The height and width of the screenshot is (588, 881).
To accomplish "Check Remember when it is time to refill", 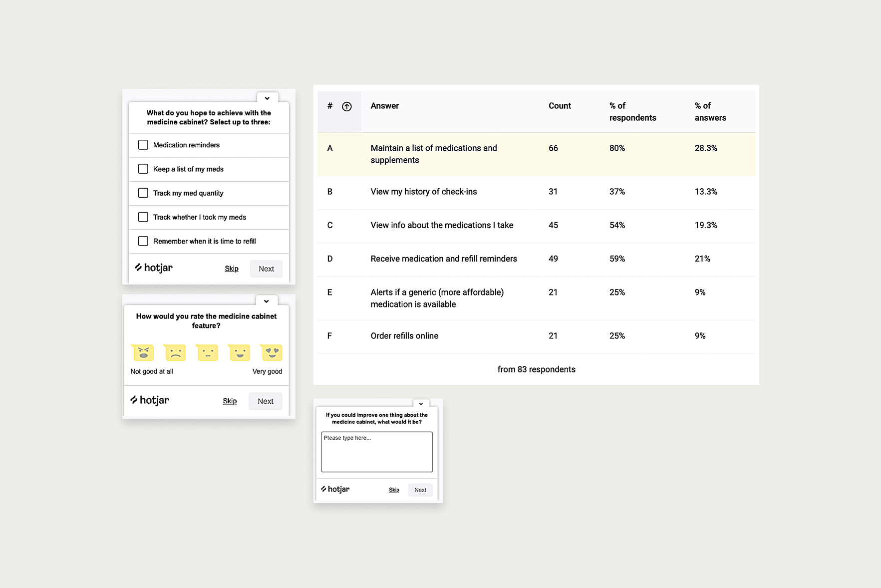I will point(143,241).
